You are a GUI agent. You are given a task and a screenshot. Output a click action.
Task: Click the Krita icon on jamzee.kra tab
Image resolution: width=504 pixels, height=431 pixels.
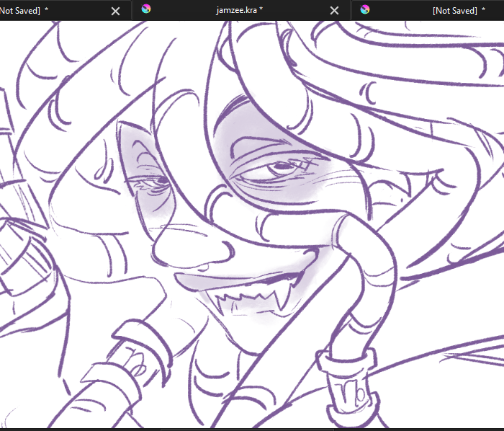(146, 9)
